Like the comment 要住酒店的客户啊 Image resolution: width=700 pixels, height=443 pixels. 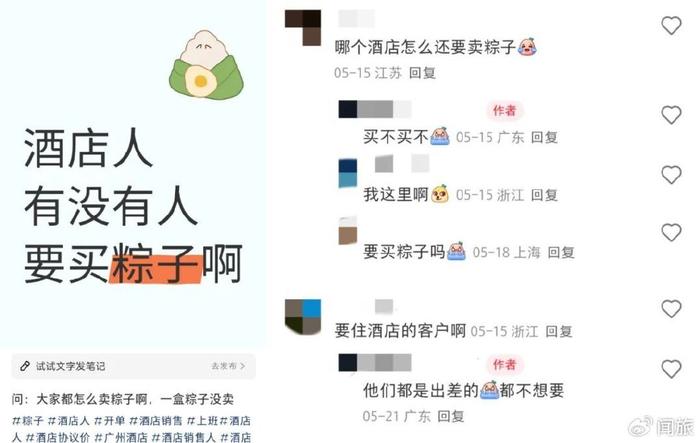point(671,309)
